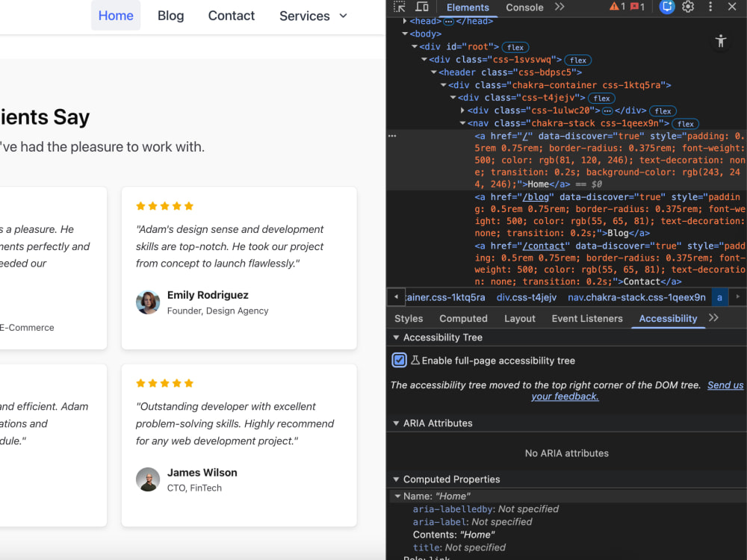Show more sidebar panes chevron

click(x=713, y=318)
